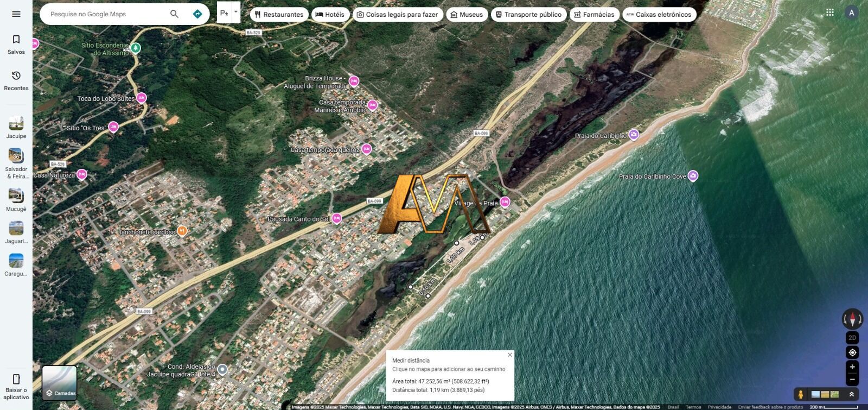Toggle 2D view mode
The height and width of the screenshot is (410, 868).
(852, 337)
